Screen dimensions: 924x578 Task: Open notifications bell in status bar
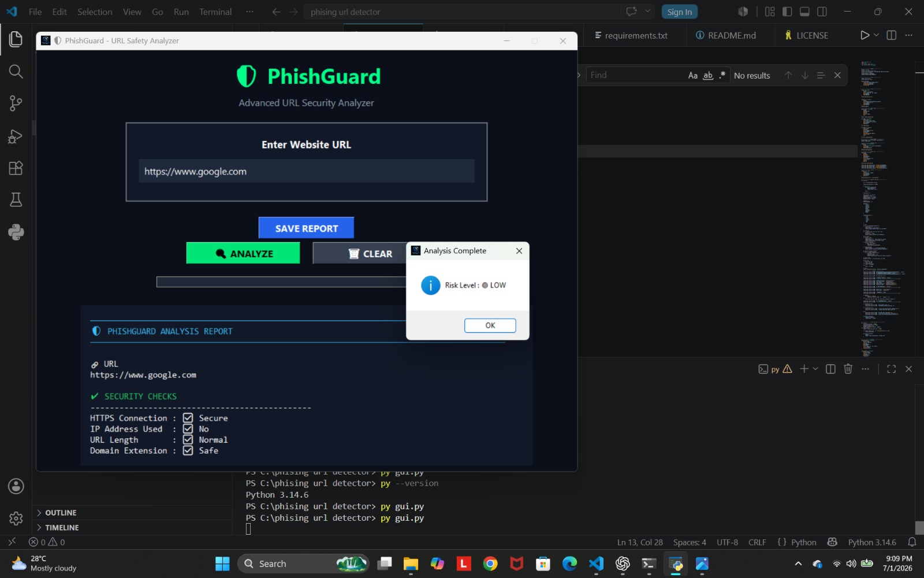[x=912, y=542]
